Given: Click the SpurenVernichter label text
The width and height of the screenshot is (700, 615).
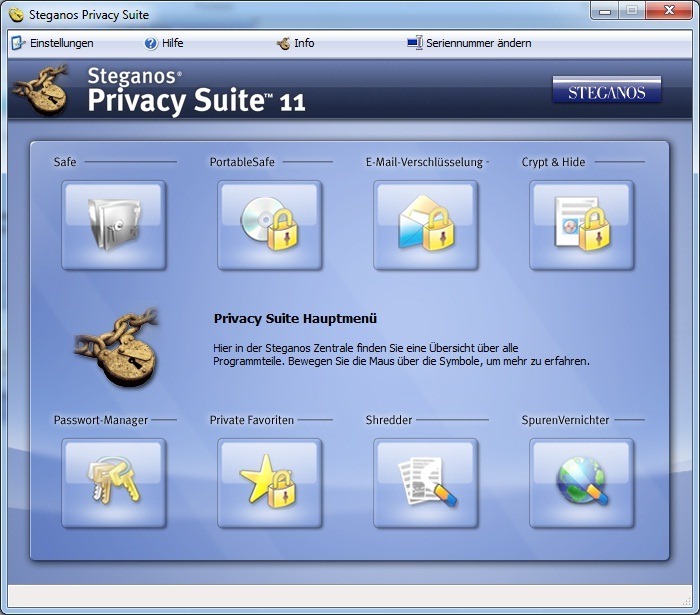Looking at the screenshot, I should pos(565,420).
